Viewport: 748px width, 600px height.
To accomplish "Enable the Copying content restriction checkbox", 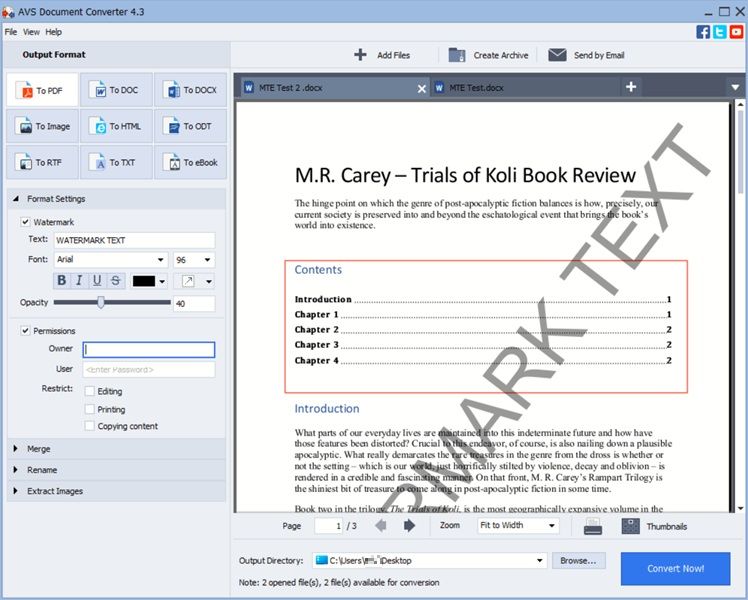I will [89, 425].
